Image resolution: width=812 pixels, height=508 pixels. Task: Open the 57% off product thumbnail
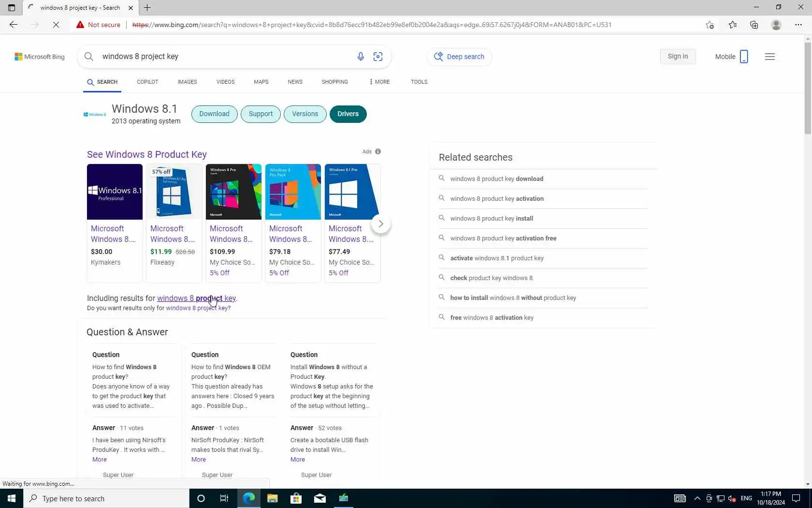click(x=174, y=192)
